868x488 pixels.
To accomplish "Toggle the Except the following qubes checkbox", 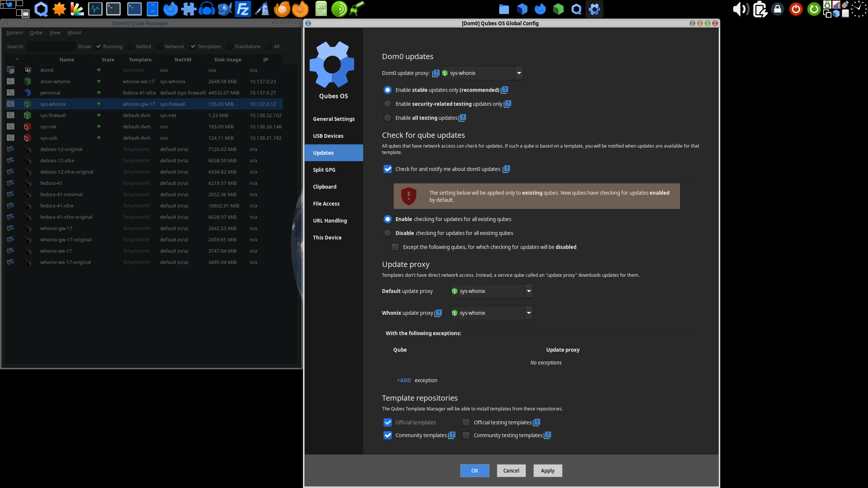I will tap(395, 247).
